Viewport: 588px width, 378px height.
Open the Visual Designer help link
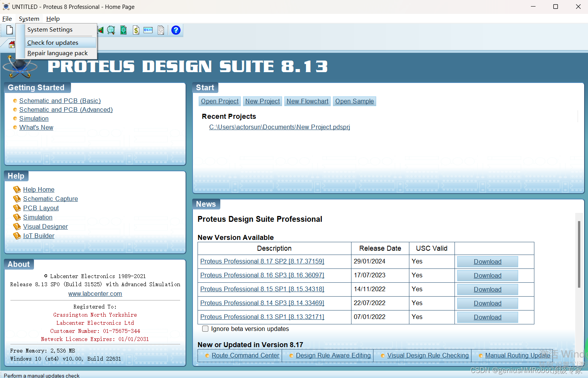[x=46, y=226]
